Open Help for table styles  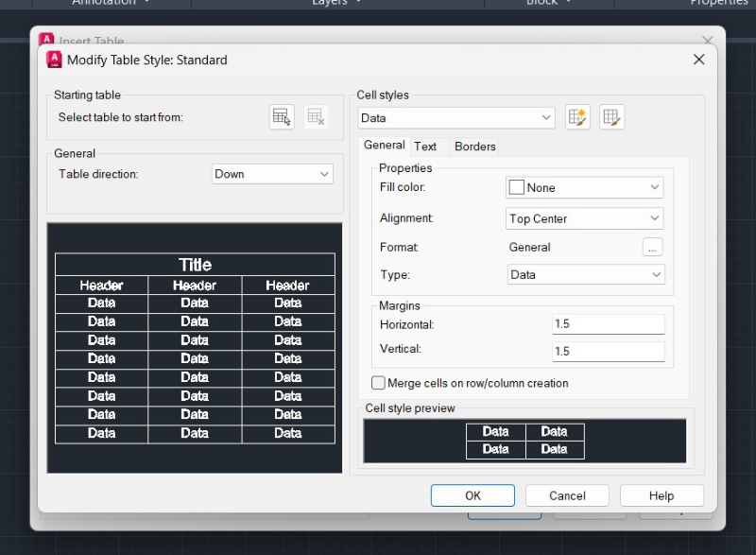pos(661,495)
